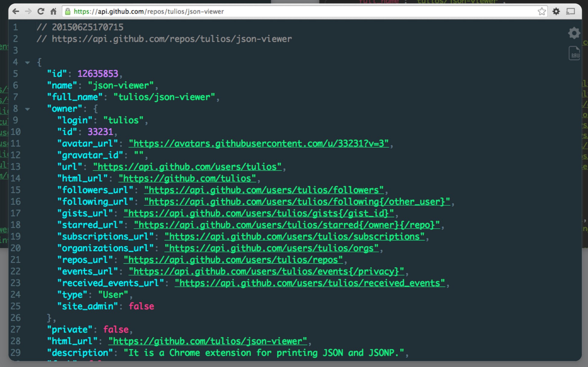Click the "login" key on line 9

pyautogui.click(x=75, y=120)
